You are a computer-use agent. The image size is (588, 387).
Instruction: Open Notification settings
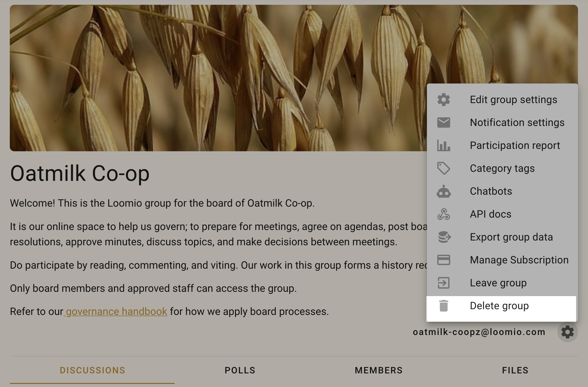pyautogui.click(x=502, y=122)
